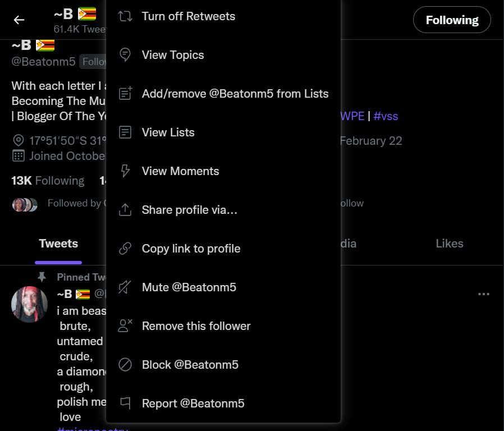Click the chain link icon
Screen dimensions: 504x431
tap(125, 249)
